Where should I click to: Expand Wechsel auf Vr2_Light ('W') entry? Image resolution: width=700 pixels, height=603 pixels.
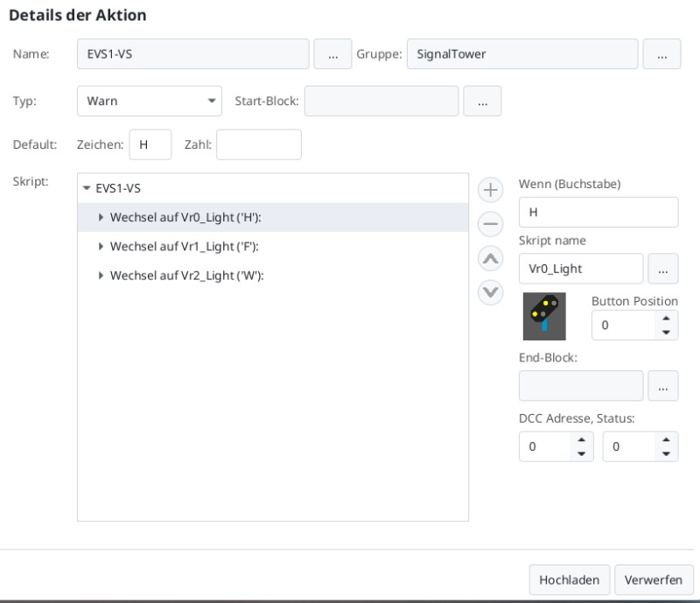coord(101,276)
